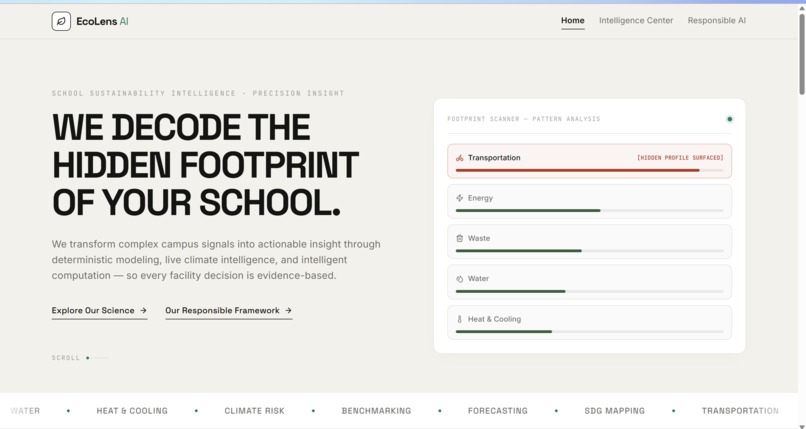Follow the Our Responsible Framework link

[x=229, y=310]
